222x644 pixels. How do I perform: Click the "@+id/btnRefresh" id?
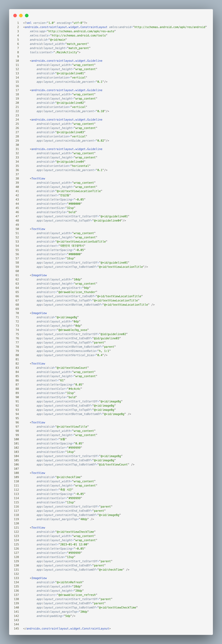(69, 582)
